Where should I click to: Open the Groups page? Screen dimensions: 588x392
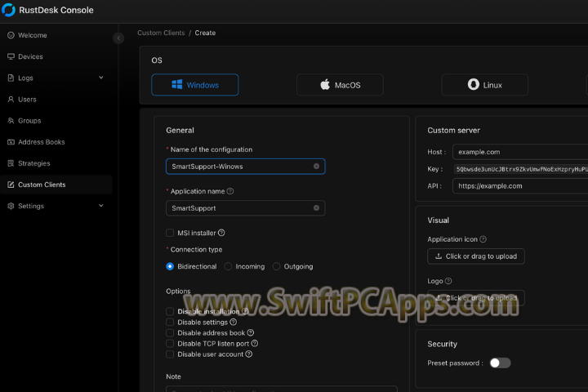(x=56, y=121)
